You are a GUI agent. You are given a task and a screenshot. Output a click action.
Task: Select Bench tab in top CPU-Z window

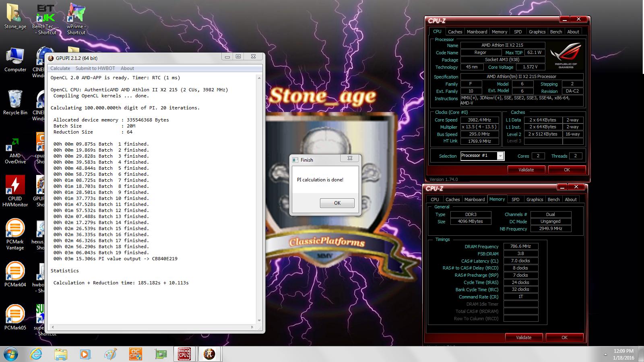[556, 32]
